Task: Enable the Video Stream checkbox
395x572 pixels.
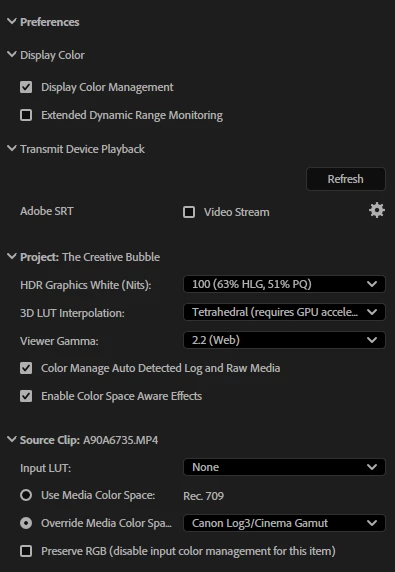Action: click(189, 212)
